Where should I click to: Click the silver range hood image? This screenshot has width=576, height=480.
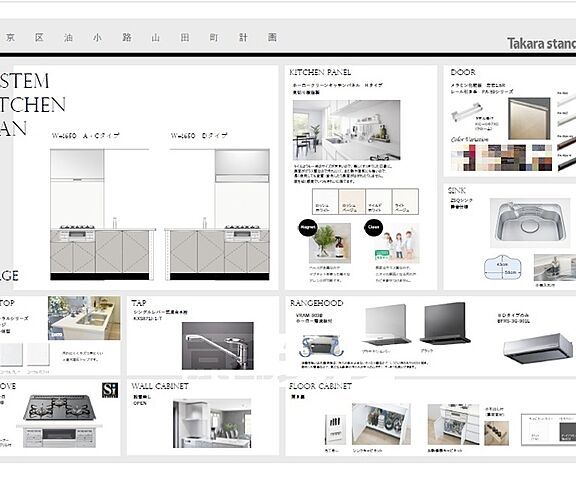click(x=386, y=325)
